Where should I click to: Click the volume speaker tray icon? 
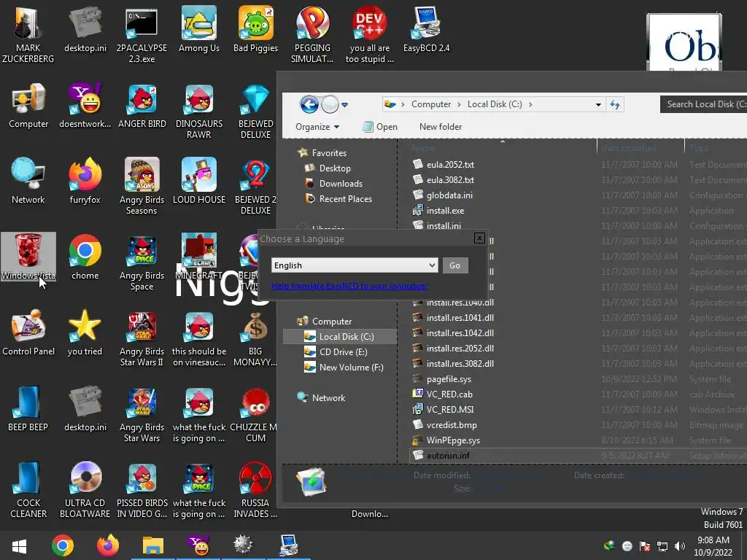click(x=680, y=545)
